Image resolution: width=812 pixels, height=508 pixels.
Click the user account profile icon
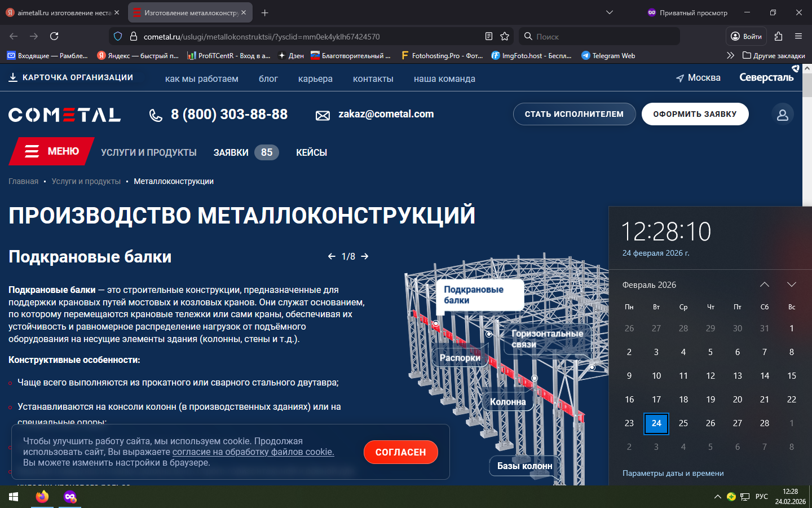click(x=782, y=115)
